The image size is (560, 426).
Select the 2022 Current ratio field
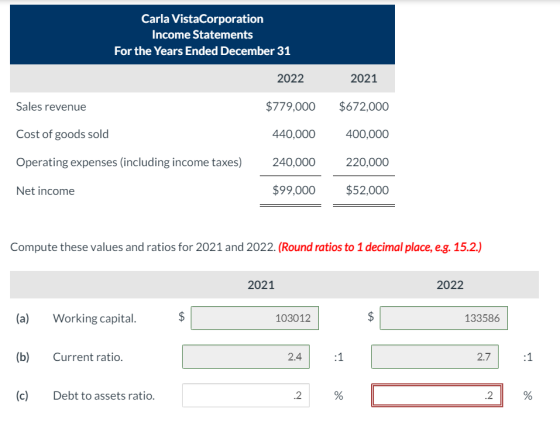(435, 356)
